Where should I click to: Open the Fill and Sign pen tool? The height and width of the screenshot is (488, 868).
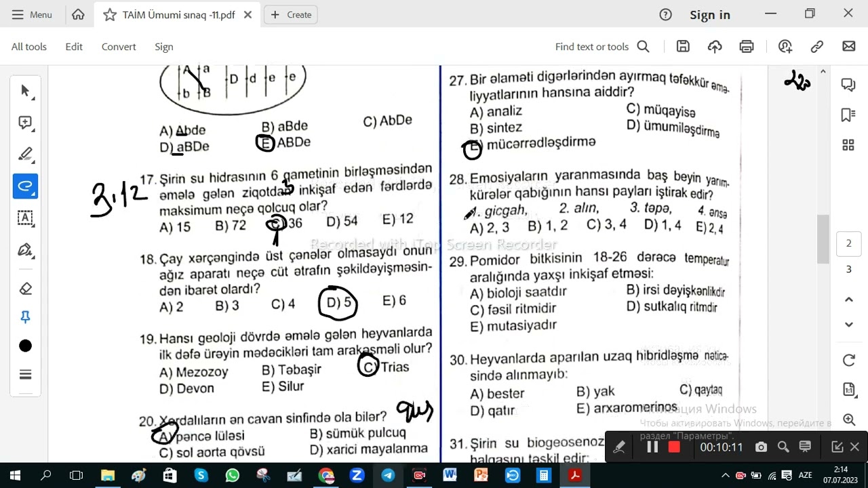pos(25,249)
